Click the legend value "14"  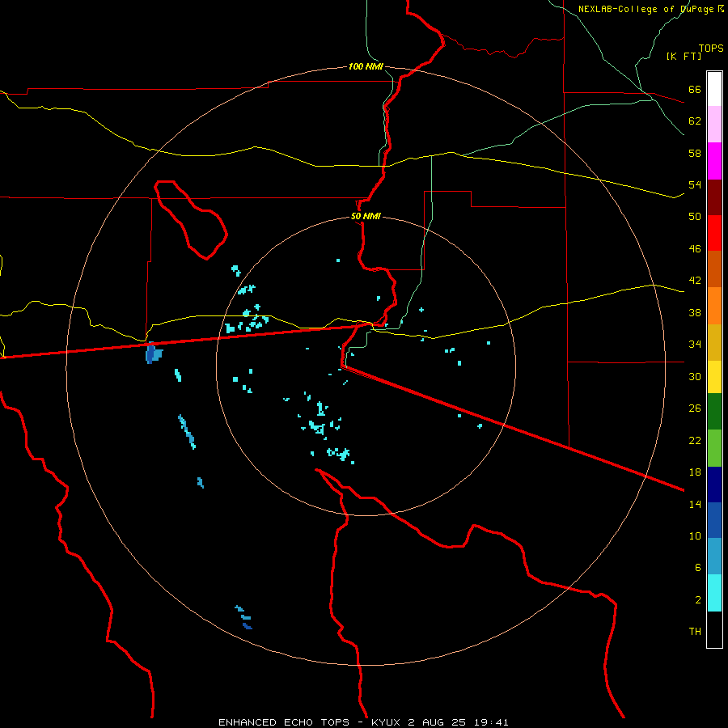pos(695,505)
